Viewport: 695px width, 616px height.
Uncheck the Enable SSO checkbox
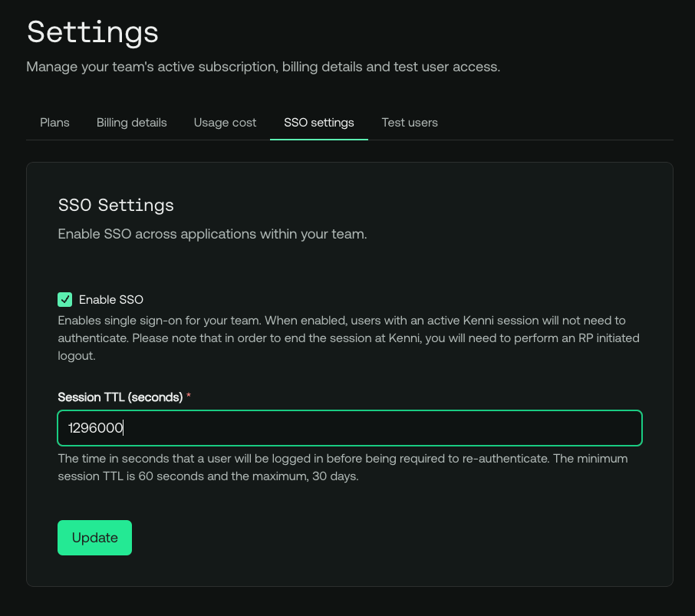click(65, 300)
